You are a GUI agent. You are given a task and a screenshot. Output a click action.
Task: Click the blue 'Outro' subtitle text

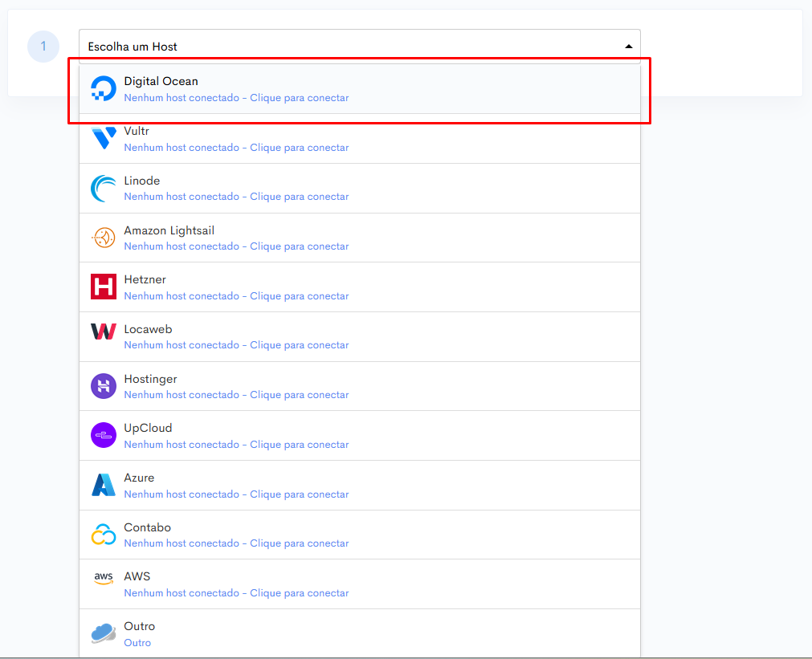click(137, 643)
